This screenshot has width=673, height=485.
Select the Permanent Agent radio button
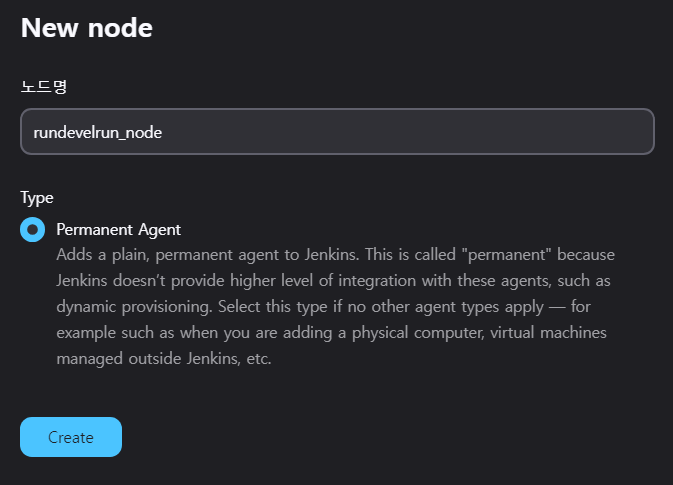(x=33, y=230)
